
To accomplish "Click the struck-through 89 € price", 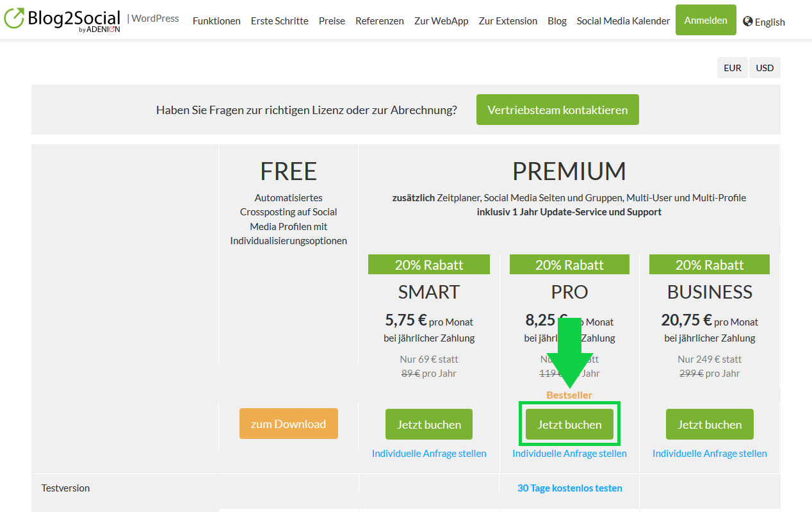I will click(x=410, y=373).
